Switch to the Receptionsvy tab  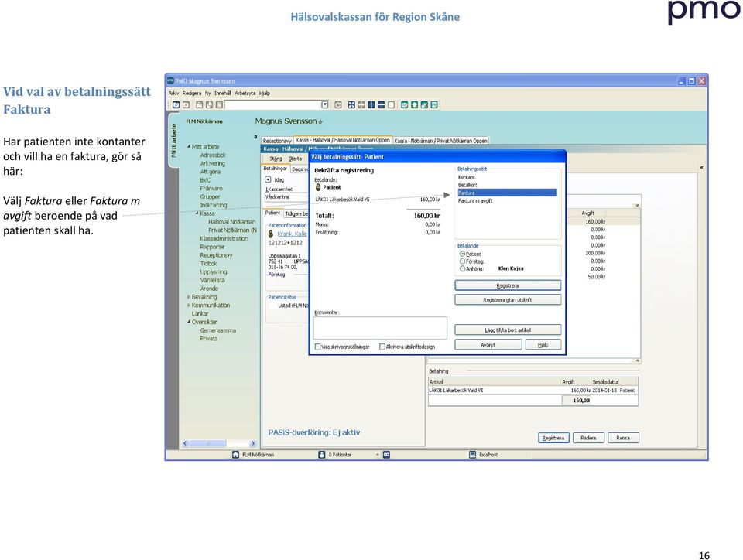[277, 141]
